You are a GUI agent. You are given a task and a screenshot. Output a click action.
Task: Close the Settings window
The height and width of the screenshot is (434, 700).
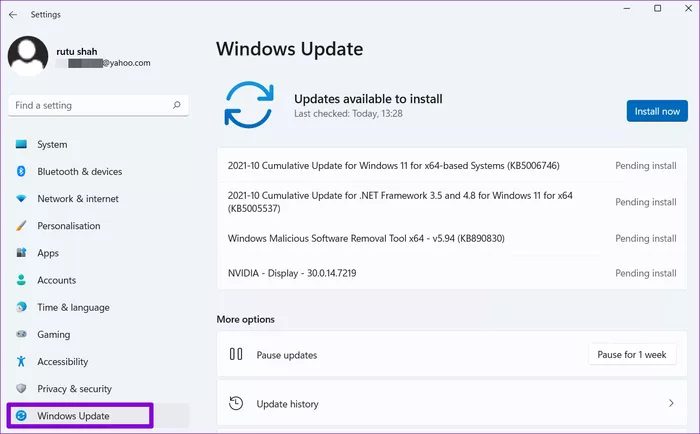[688, 8]
